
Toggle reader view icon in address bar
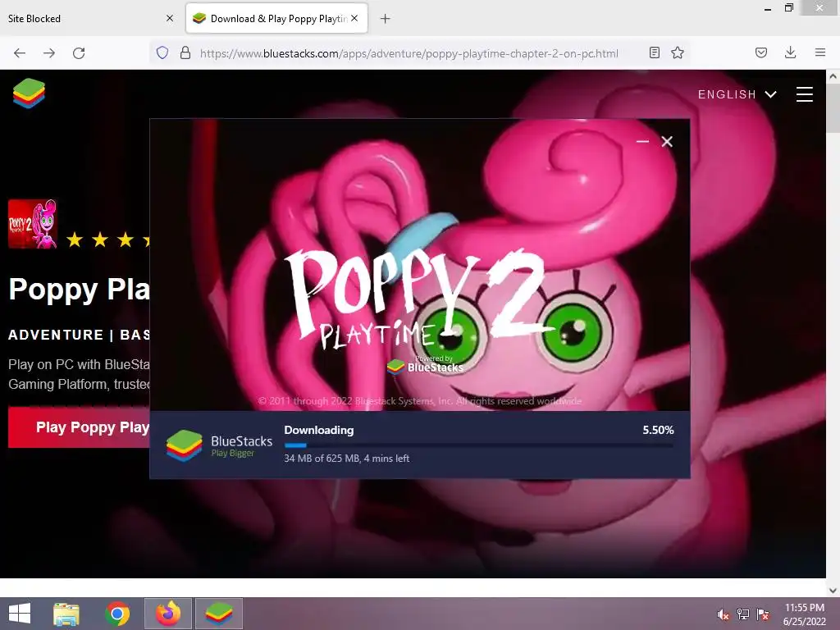click(654, 52)
